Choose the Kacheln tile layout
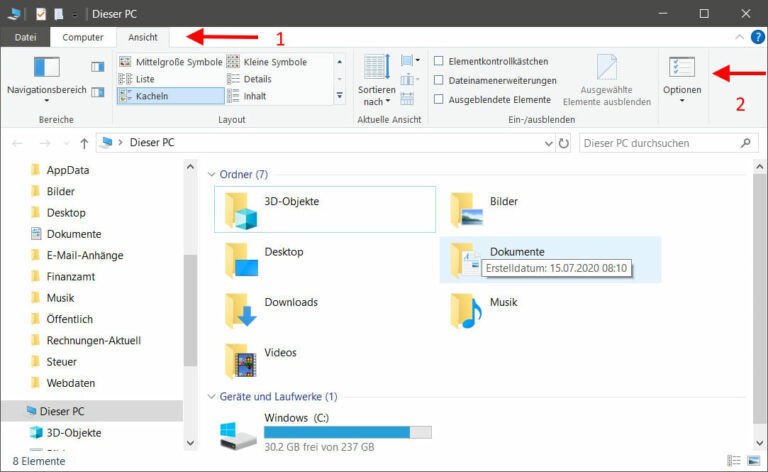This screenshot has width=768, height=472. coord(170,96)
